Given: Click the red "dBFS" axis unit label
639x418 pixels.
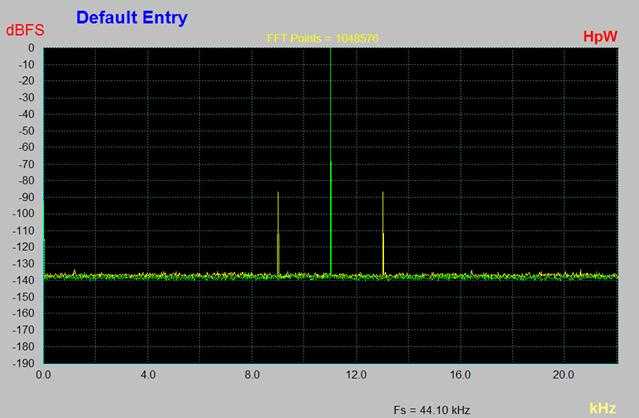Looking at the screenshot, I should [25, 31].
